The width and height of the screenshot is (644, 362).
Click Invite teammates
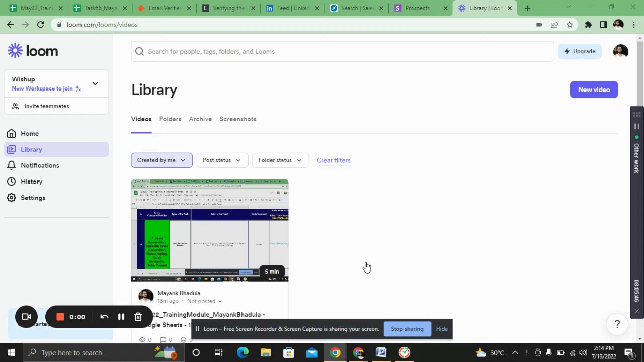click(47, 106)
